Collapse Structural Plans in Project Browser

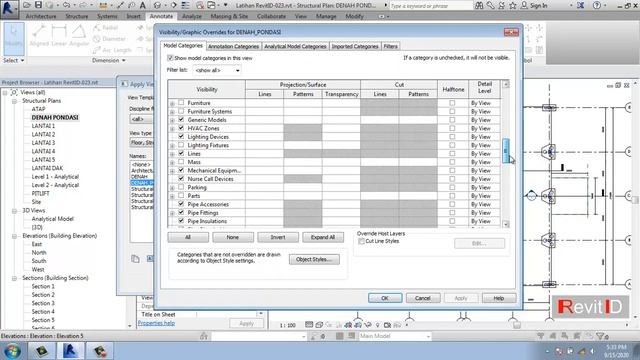tap(15, 101)
